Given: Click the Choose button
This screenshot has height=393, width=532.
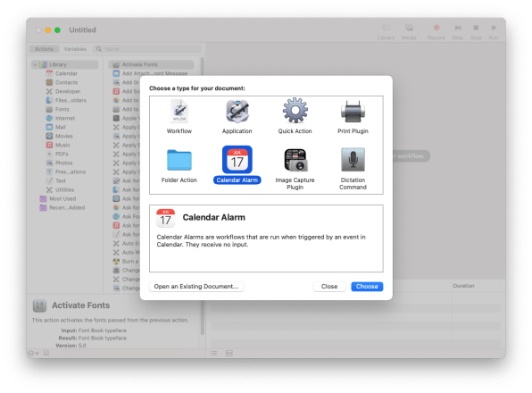Looking at the screenshot, I should pyautogui.click(x=367, y=287).
